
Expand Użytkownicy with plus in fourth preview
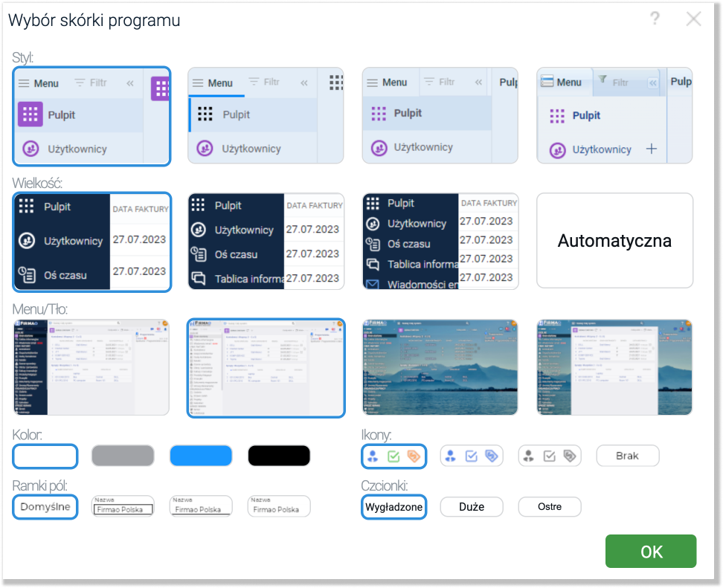[652, 149]
